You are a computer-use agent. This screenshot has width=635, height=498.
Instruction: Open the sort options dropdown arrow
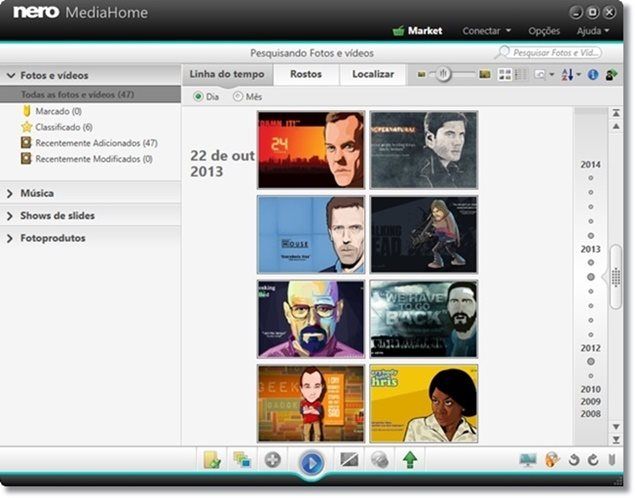pyautogui.click(x=578, y=74)
